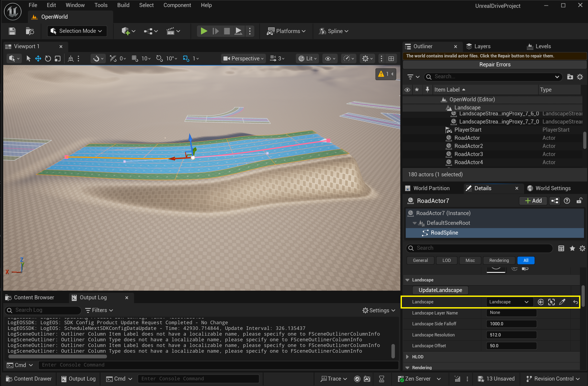Screen dimensions: 588x386
Task: Toggle viewport layout grid icon
Action: pos(391,59)
